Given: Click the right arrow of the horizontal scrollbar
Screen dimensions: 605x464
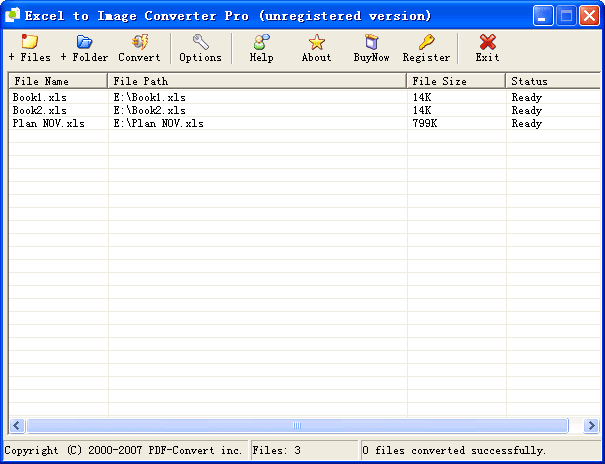Looking at the screenshot, I should click(591, 425).
